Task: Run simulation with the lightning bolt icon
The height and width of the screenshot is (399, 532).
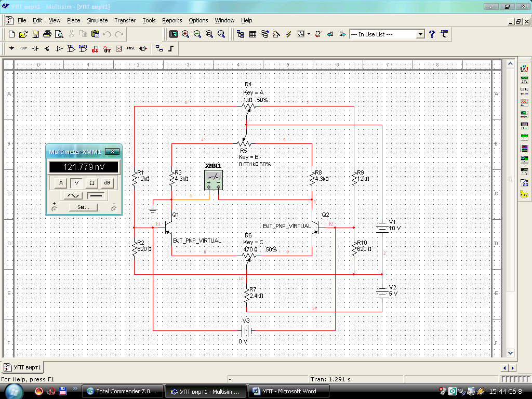Action: [x=288, y=34]
